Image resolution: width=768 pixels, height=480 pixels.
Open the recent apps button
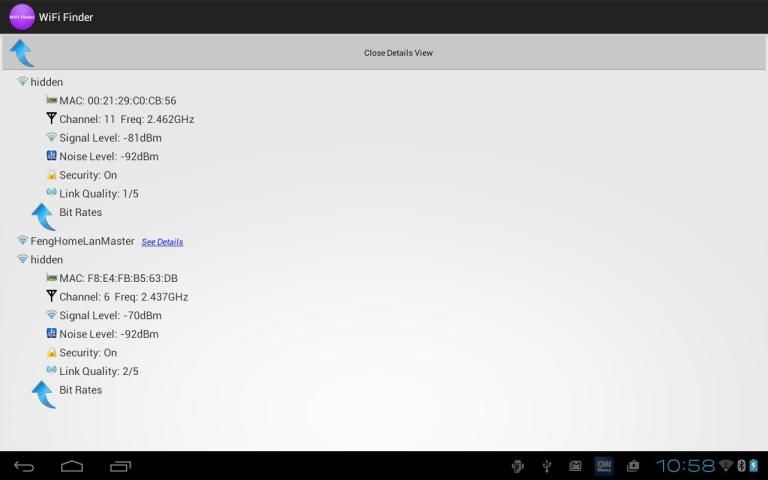120,466
